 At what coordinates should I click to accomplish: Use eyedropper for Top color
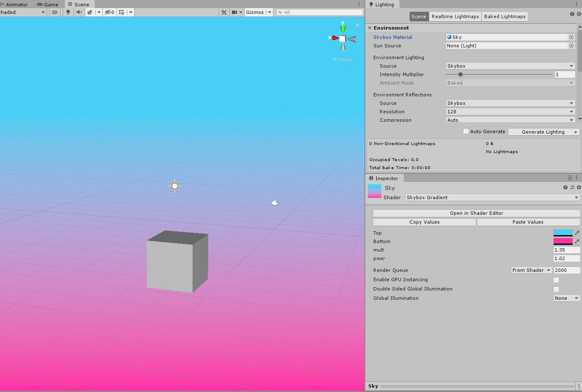(x=577, y=233)
